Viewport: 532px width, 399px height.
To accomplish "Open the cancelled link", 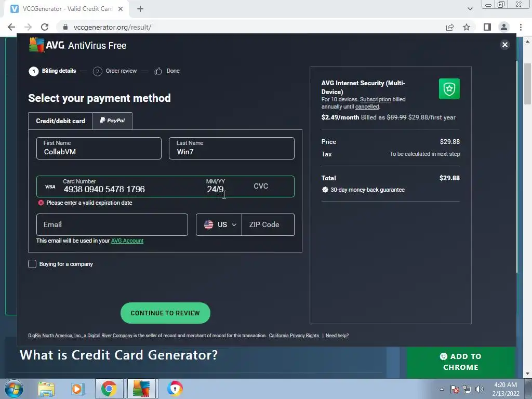I will click(x=367, y=107).
